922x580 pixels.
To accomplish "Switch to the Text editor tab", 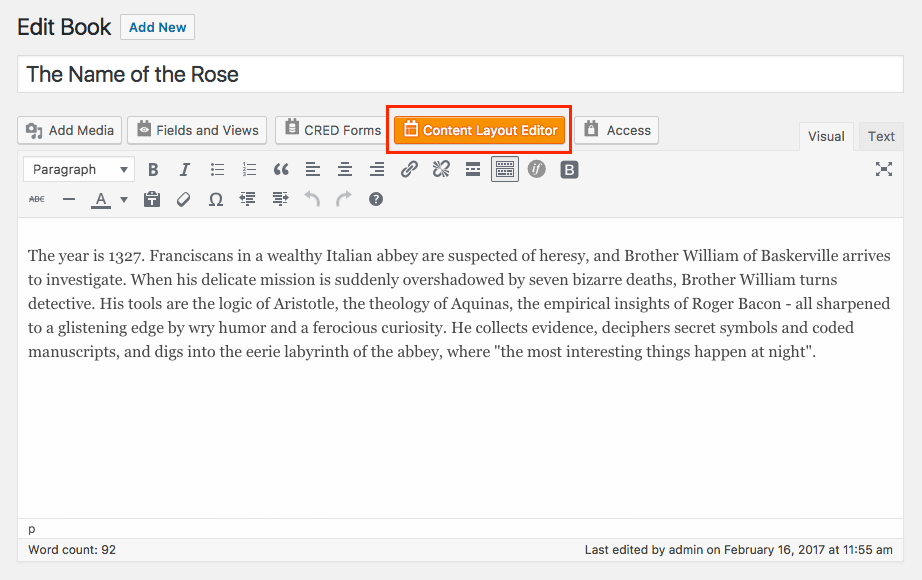I will pos(881,137).
